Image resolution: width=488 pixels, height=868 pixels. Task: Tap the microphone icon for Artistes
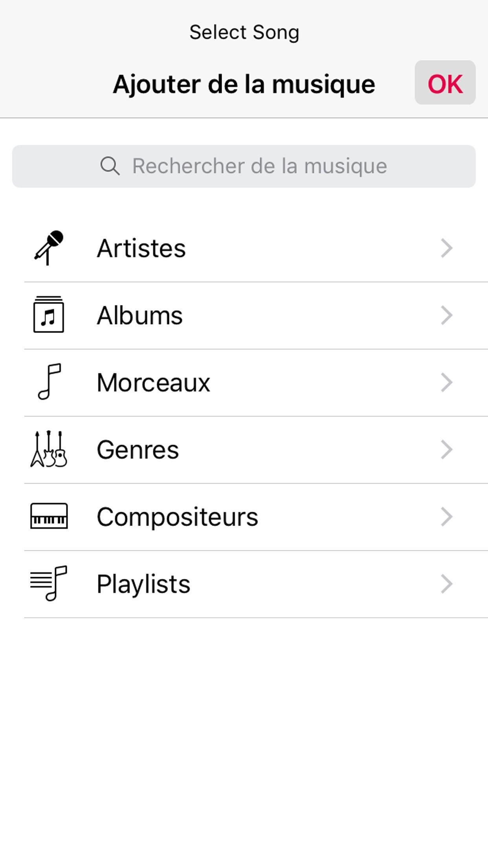click(49, 248)
